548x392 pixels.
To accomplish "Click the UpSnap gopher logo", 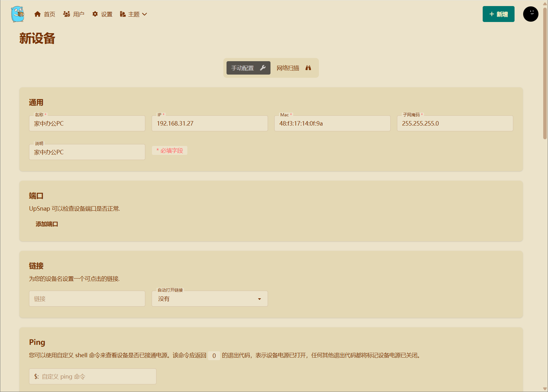I will (18, 14).
